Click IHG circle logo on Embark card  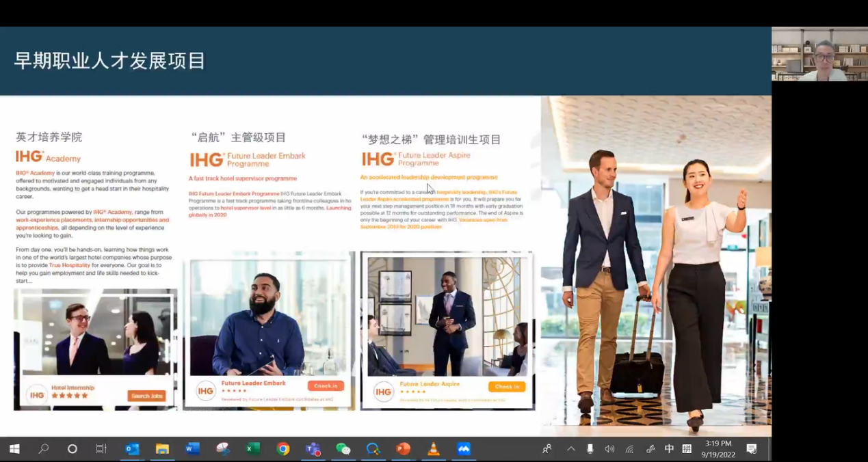point(206,391)
